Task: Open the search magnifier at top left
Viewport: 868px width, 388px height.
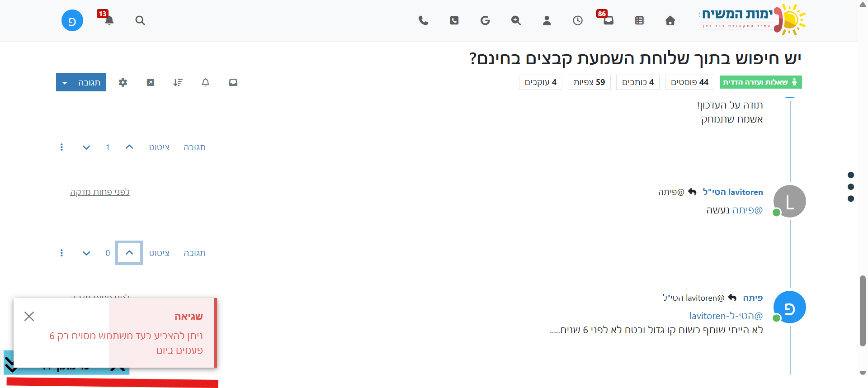Action: 140,20
